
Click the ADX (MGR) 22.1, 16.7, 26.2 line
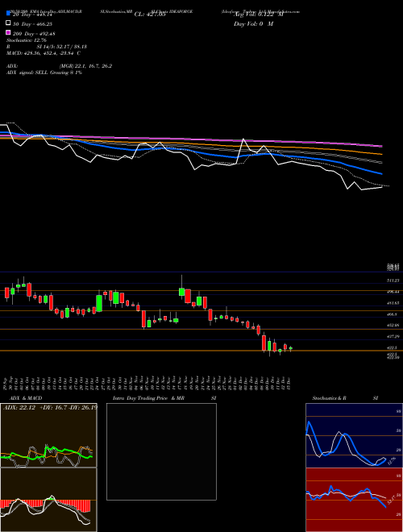click(x=60, y=66)
